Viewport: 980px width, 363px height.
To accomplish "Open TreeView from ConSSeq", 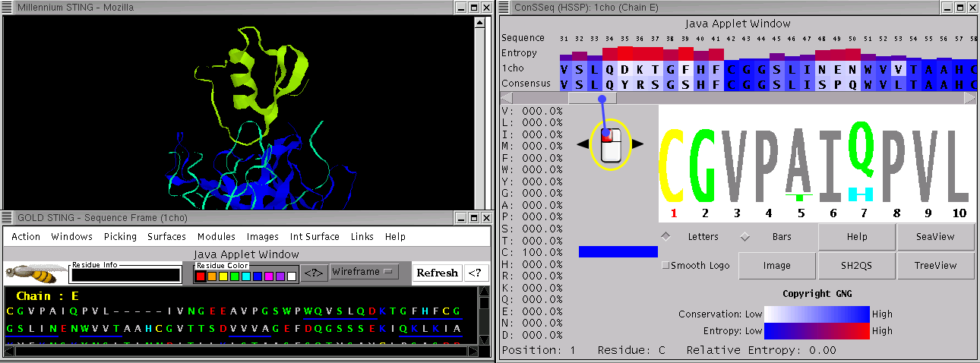I will tap(935, 266).
